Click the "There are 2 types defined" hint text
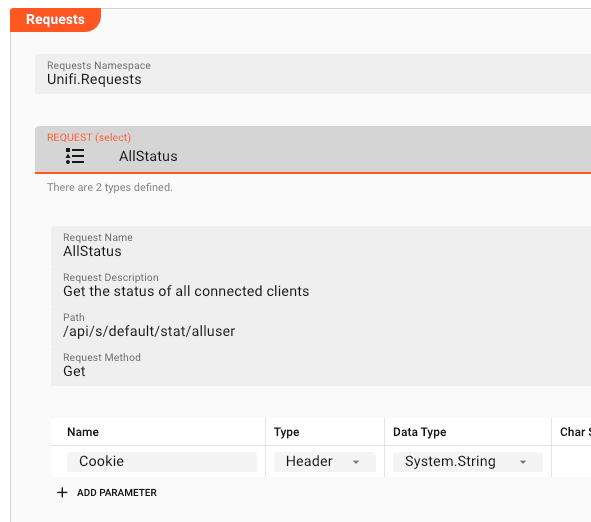The height and width of the screenshot is (522, 591). pyautogui.click(x=110, y=187)
